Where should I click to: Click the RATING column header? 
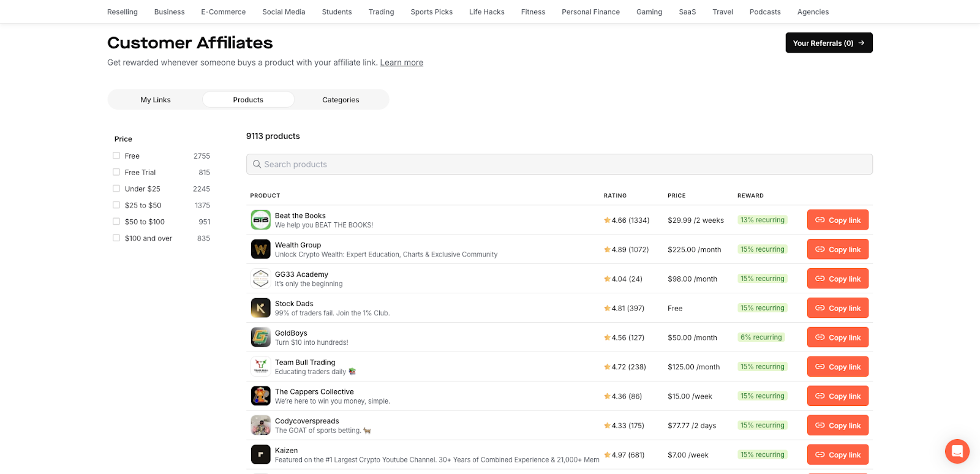click(x=615, y=196)
